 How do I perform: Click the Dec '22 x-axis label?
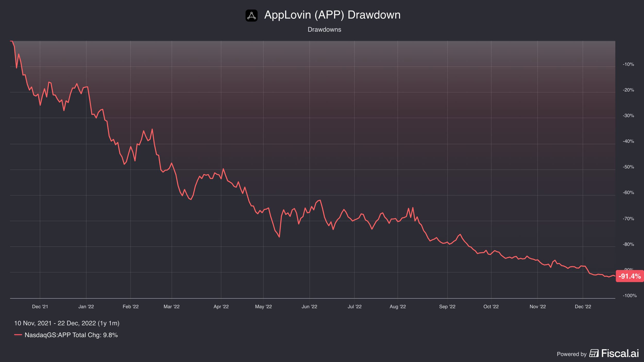click(x=583, y=307)
